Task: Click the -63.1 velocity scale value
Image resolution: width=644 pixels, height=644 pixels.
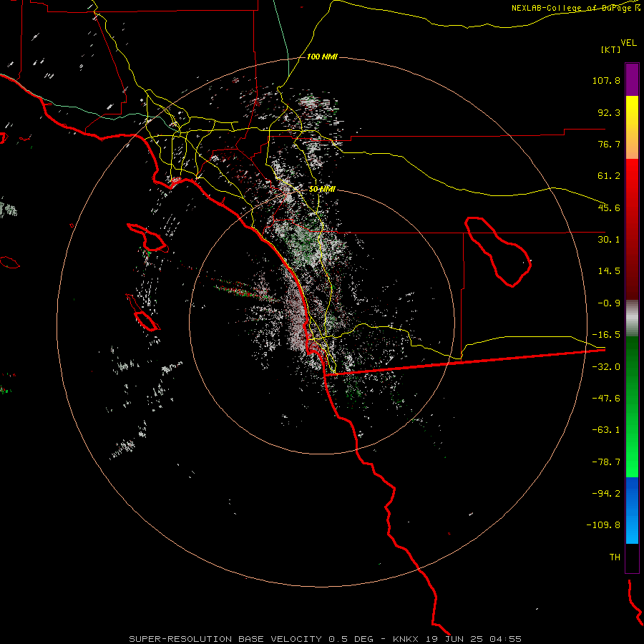Action: [x=606, y=430]
